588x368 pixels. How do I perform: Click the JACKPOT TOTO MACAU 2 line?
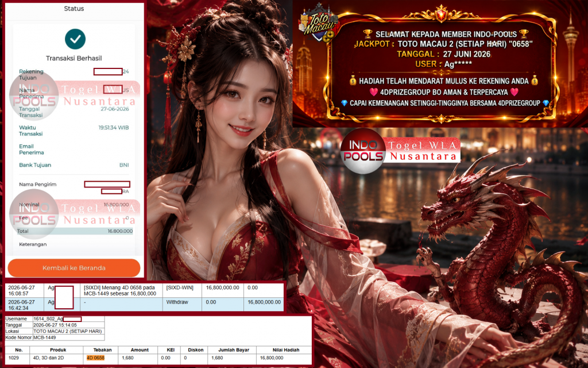(x=443, y=44)
